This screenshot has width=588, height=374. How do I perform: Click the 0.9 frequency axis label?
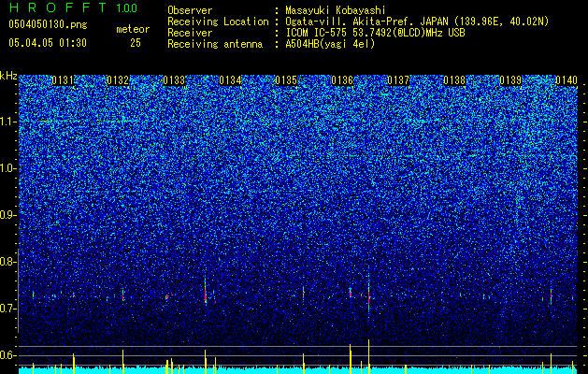click(7, 215)
